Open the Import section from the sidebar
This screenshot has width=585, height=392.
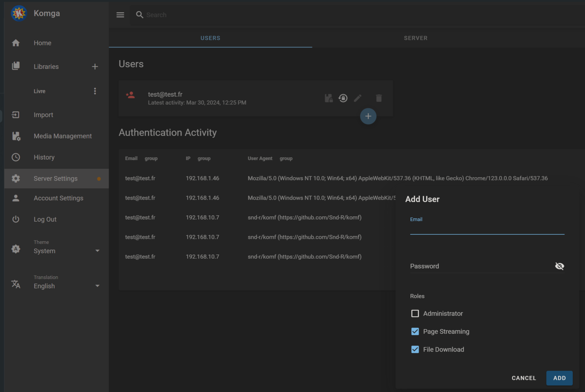(43, 115)
